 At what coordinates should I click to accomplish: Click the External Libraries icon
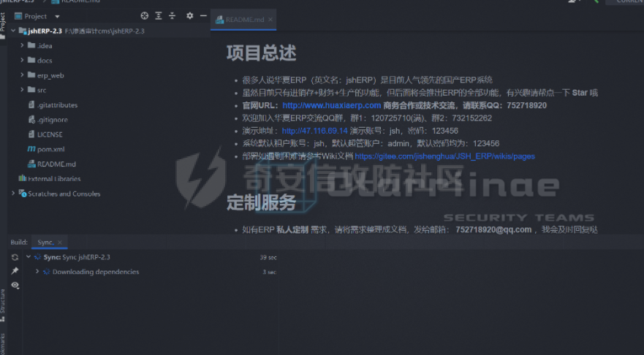pyautogui.click(x=22, y=178)
